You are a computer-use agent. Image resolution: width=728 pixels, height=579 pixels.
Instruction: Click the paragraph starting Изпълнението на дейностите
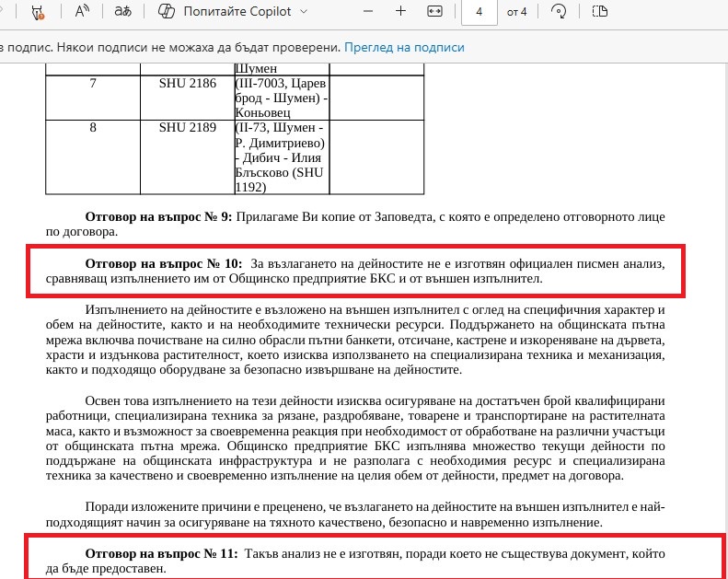click(355, 340)
